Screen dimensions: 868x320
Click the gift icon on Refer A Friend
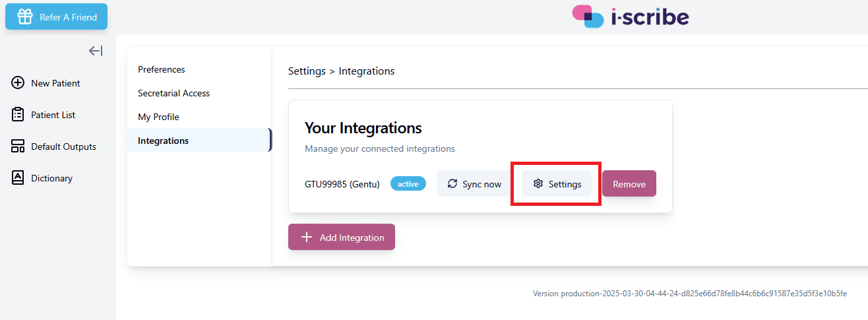(x=25, y=16)
